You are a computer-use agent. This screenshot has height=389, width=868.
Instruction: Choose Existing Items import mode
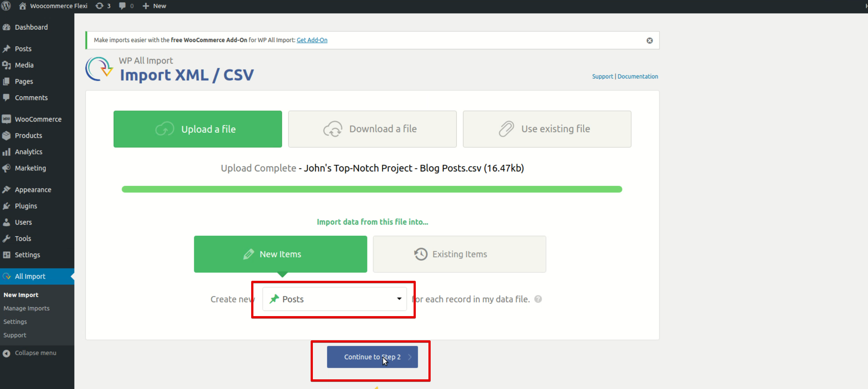point(460,254)
